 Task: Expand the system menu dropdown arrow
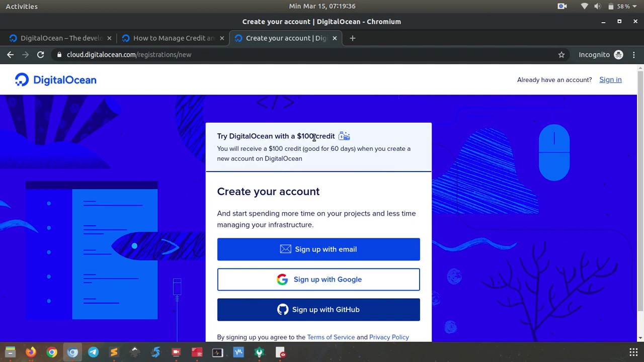(635, 7)
